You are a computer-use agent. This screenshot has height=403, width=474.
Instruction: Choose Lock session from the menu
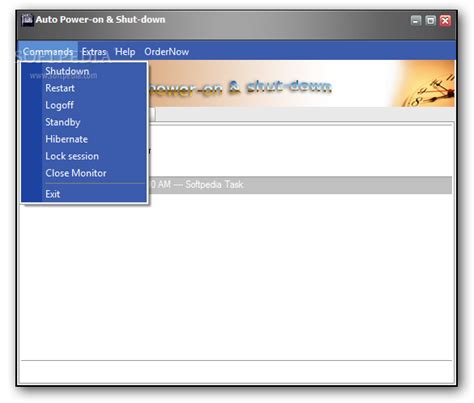coord(85,156)
